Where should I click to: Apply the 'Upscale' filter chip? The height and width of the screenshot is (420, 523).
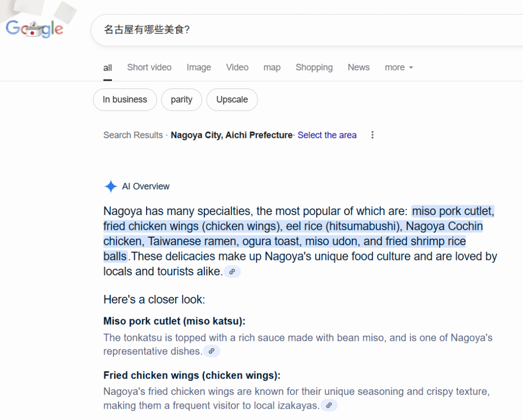(x=232, y=100)
